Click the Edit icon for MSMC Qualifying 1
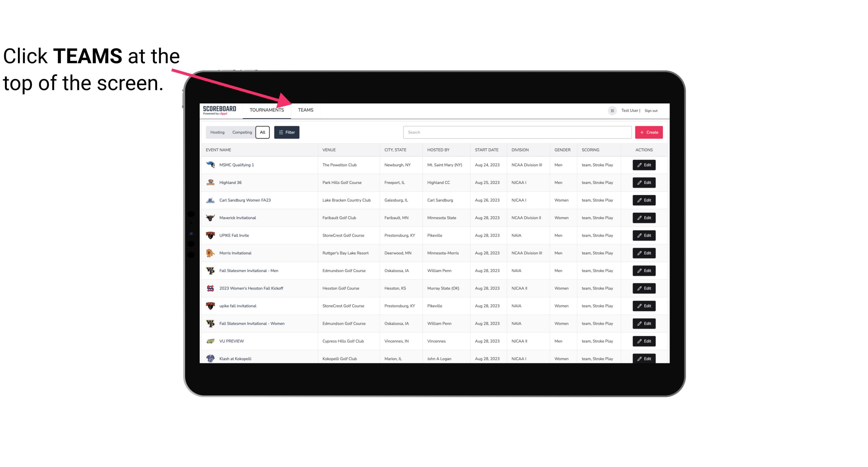The height and width of the screenshot is (467, 868). [644, 165]
